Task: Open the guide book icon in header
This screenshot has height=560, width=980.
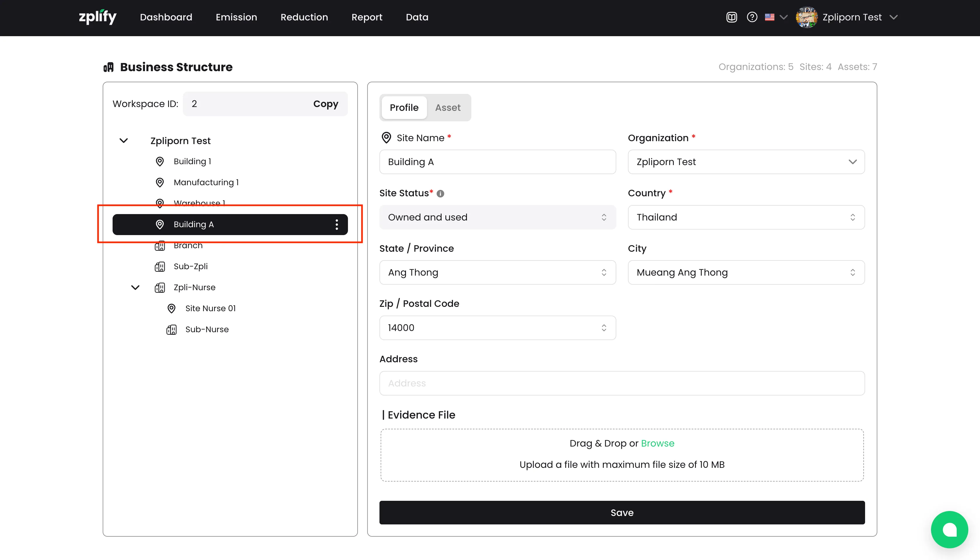Action: [x=731, y=17]
